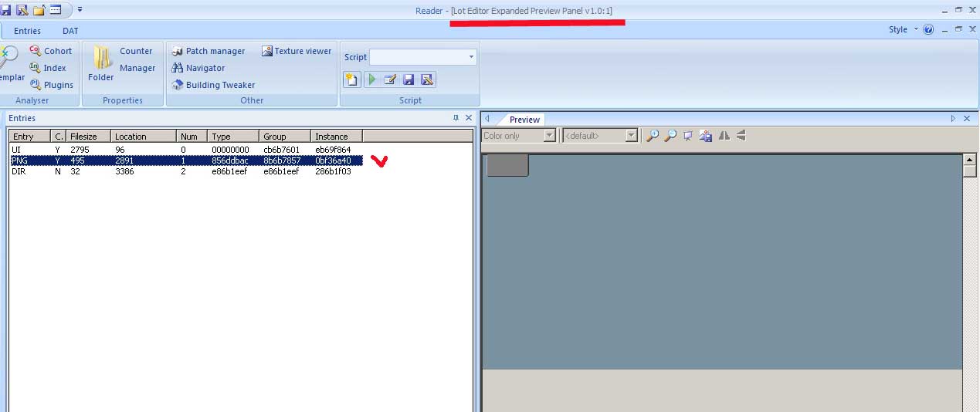Zoom in on the preview image
Image resolution: width=980 pixels, height=412 pixels.
653,136
